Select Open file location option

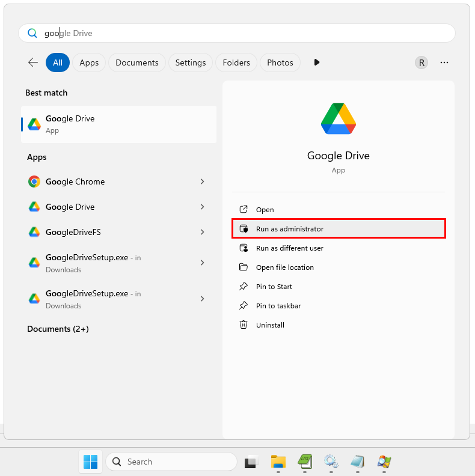click(x=284, y=267)
